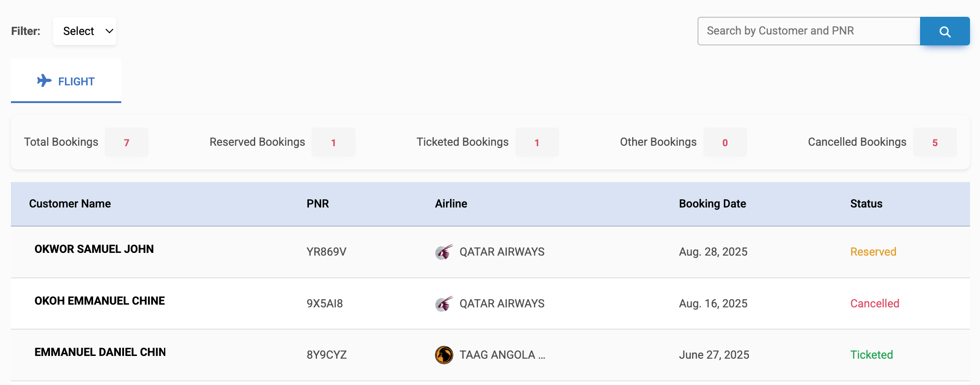Click the Cancelled status for PNR 9X5AI8
Screen dimensions: 980x385
(x=875, y=304)
